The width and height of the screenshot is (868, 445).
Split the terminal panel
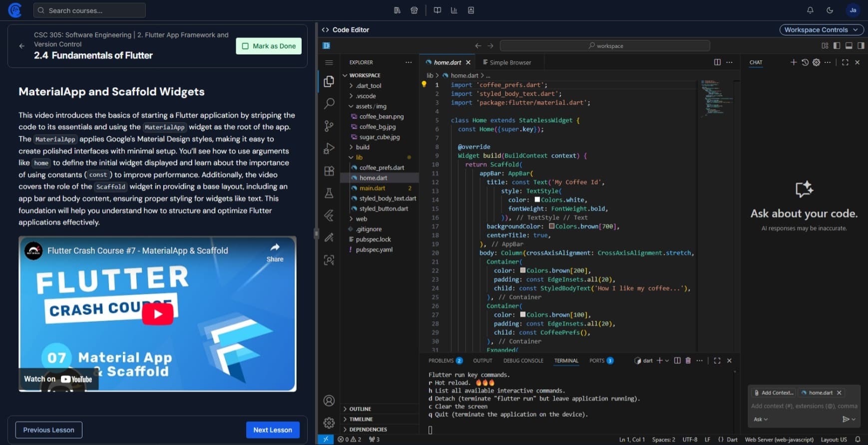click(677, 360)
